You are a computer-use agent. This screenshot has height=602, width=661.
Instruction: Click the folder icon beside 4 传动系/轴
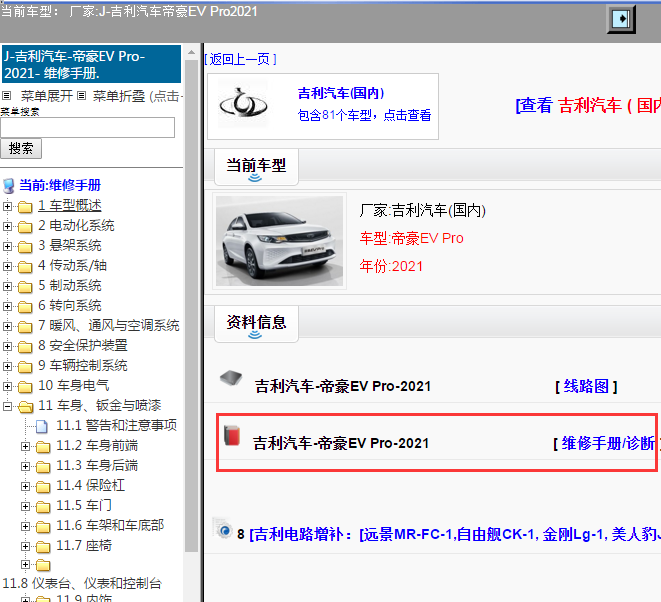tap(25, 266)
